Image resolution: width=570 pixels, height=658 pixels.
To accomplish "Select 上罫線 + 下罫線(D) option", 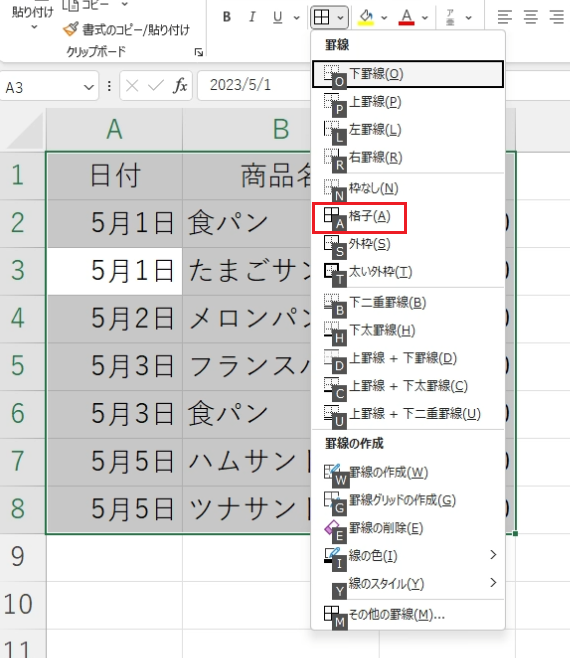I will pyautogui.click(x=408, y=358).
